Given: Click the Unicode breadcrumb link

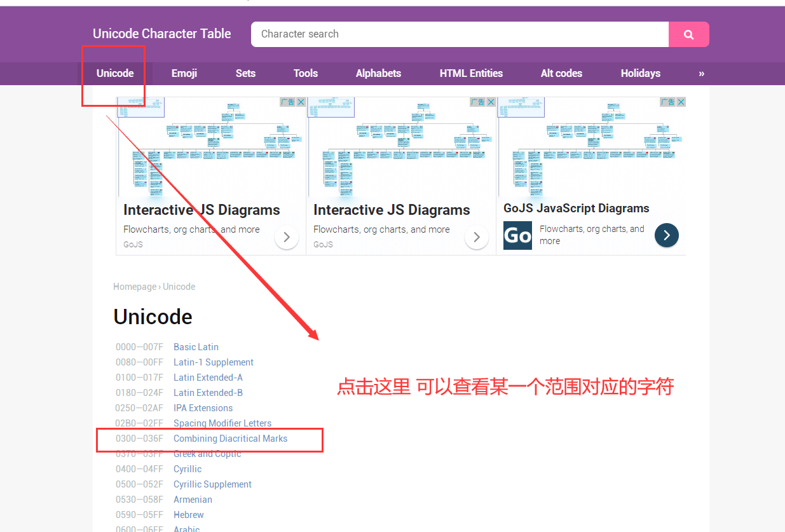Looking at the screenshot, I should (x=179, y=287).
